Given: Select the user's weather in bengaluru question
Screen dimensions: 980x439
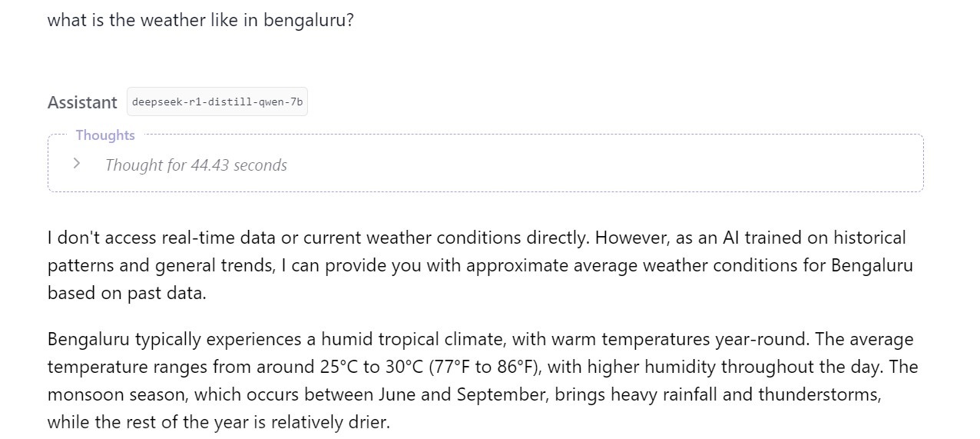Looking at the screenshot, I should pos(200,20).
